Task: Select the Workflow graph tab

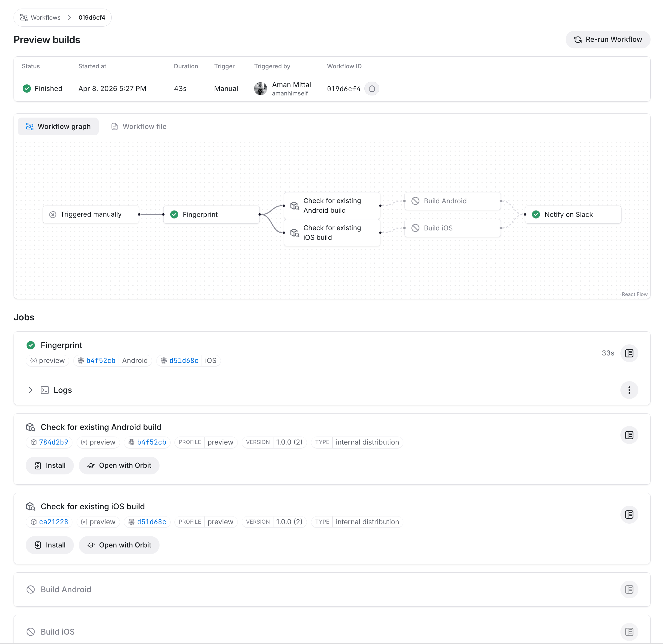Action: click(58, 127)
